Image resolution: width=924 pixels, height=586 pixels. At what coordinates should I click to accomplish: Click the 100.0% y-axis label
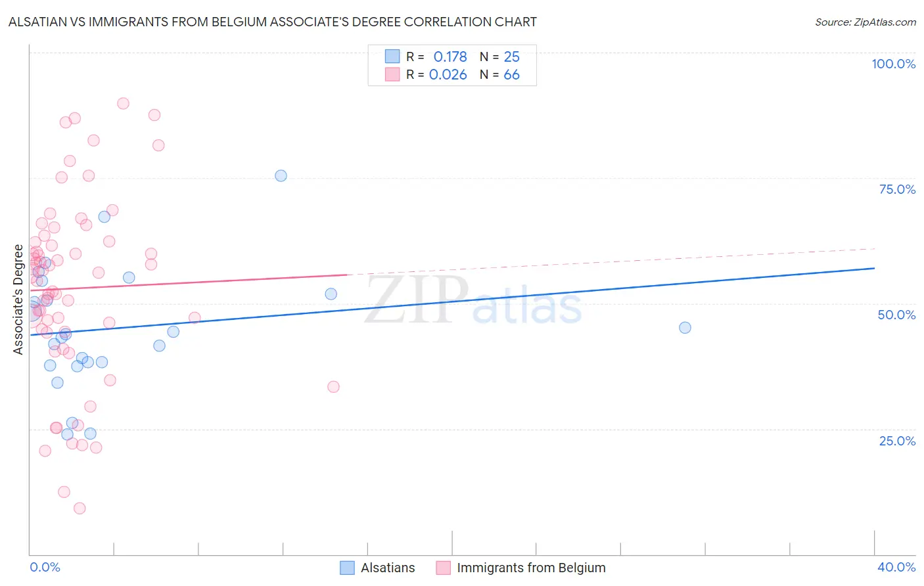pos(893,64)
